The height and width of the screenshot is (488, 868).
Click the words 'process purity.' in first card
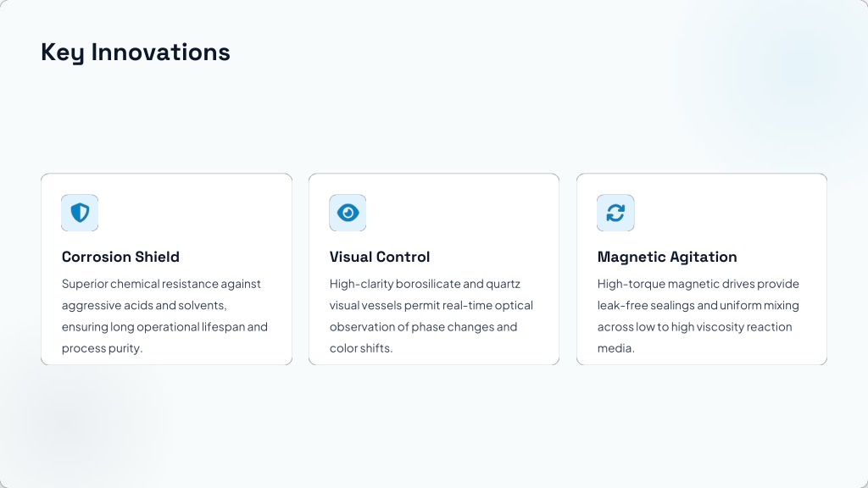point(102,348)
